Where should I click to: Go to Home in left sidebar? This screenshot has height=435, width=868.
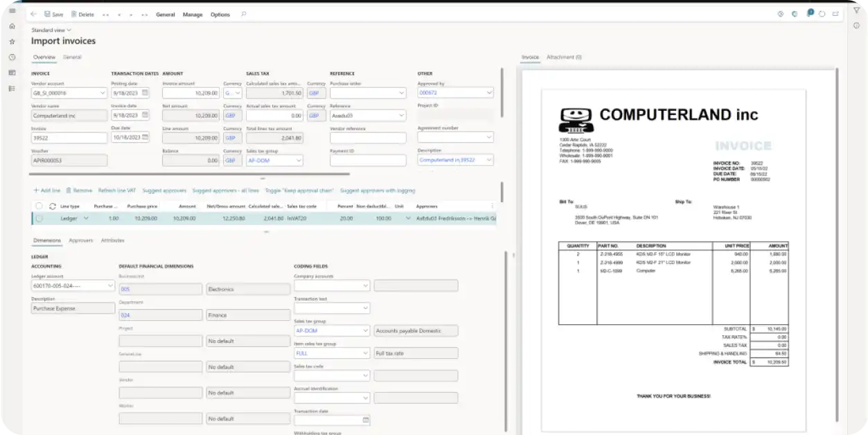click(x=12, y=26)
